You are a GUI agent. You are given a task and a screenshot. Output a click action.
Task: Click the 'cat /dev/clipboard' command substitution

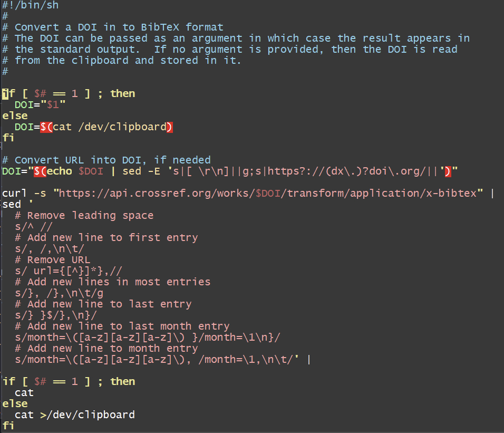pos(109,127)
